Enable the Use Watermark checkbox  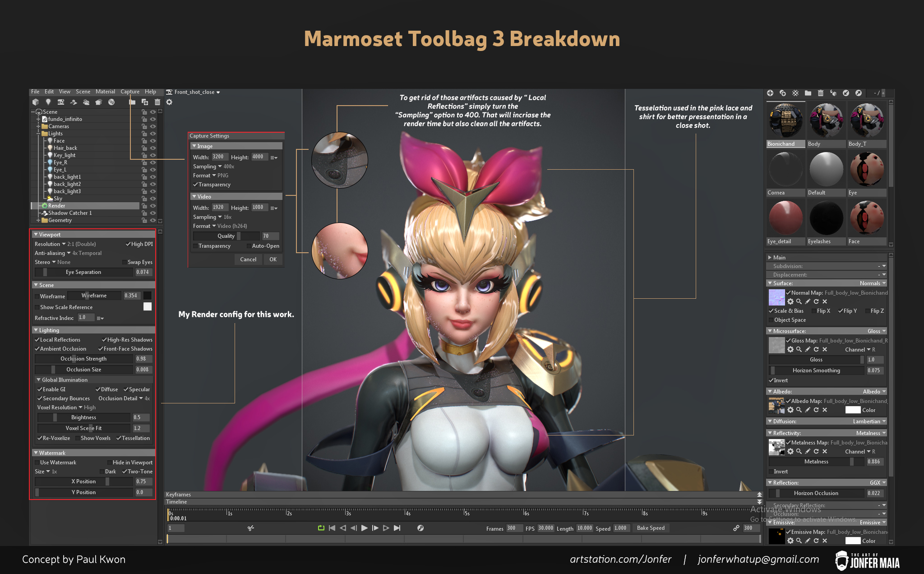(x=37, y=463)
